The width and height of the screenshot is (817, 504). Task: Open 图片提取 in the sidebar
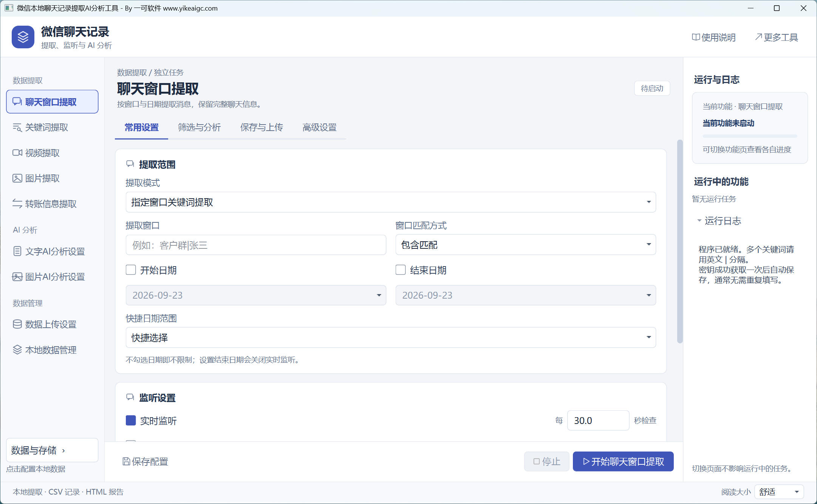pos(52,178)
